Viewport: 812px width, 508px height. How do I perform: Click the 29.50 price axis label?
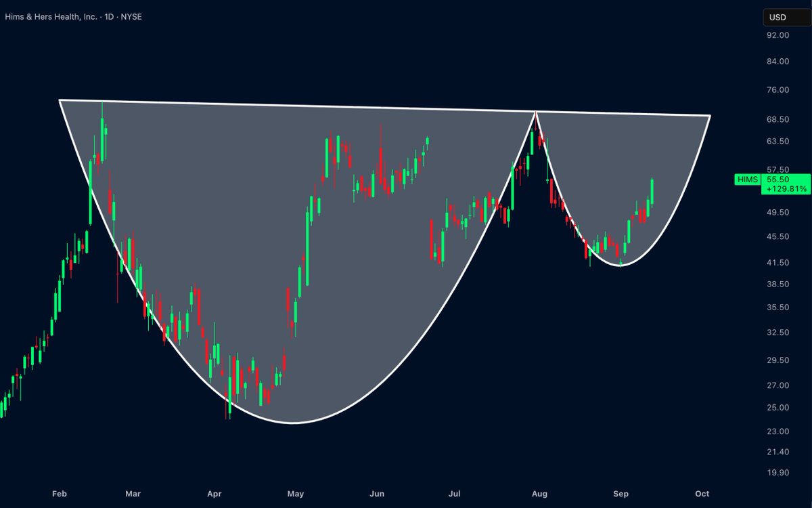778,360
